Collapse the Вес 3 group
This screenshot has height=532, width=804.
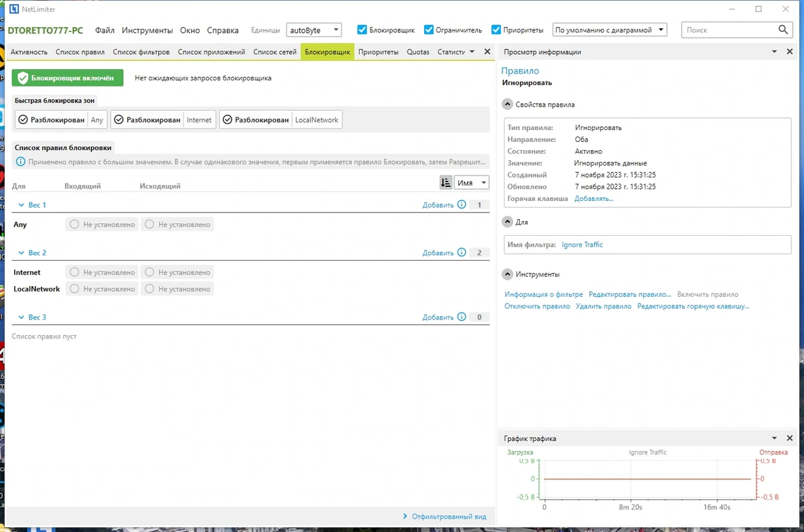coord(21,318)
